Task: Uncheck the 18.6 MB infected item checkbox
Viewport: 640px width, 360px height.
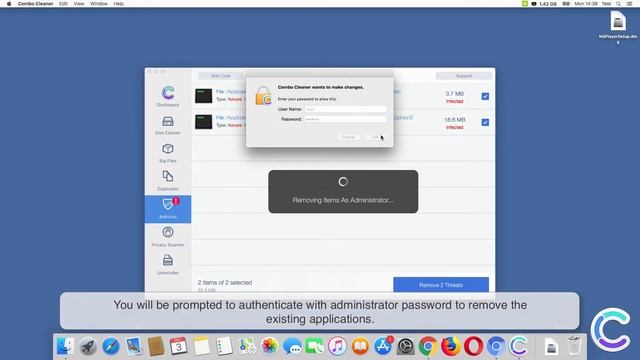Action: [485, 122]
